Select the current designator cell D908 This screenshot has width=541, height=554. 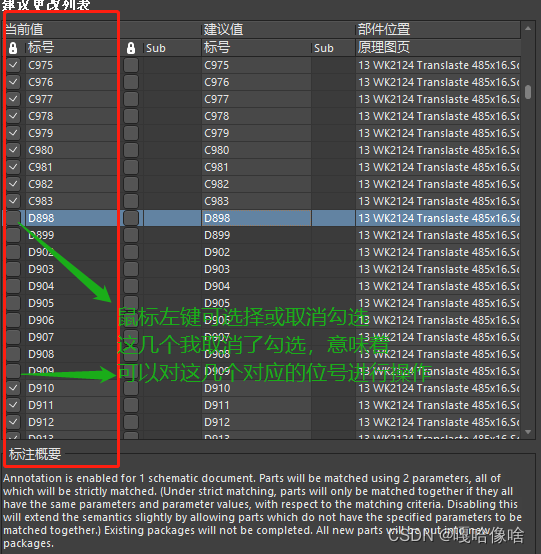click(x=71, y=354)
